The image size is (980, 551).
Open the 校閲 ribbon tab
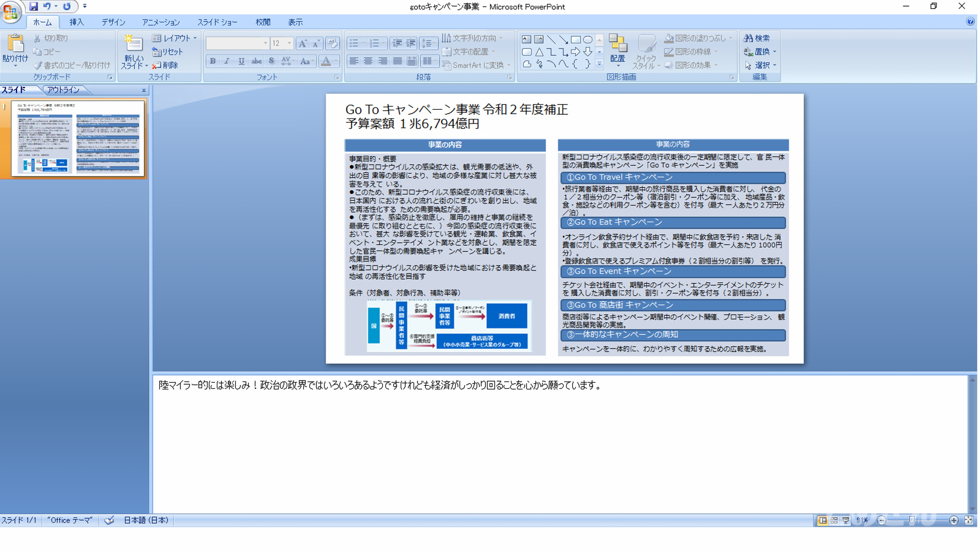pos(263,22)
